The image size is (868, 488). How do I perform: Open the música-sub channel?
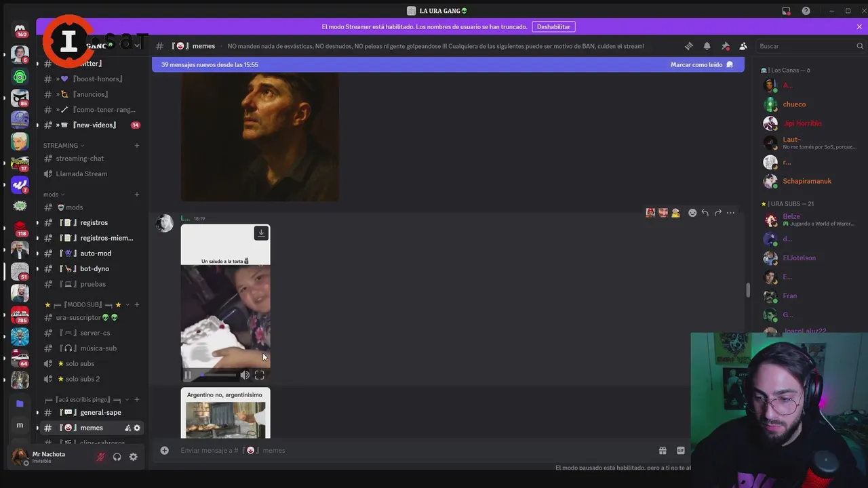92,348
